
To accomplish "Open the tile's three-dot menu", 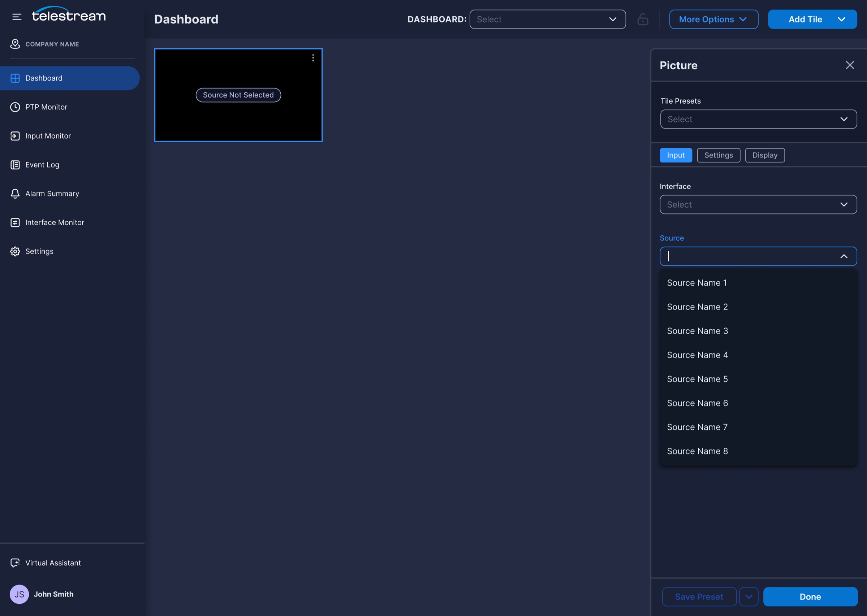I will point(313,58).
